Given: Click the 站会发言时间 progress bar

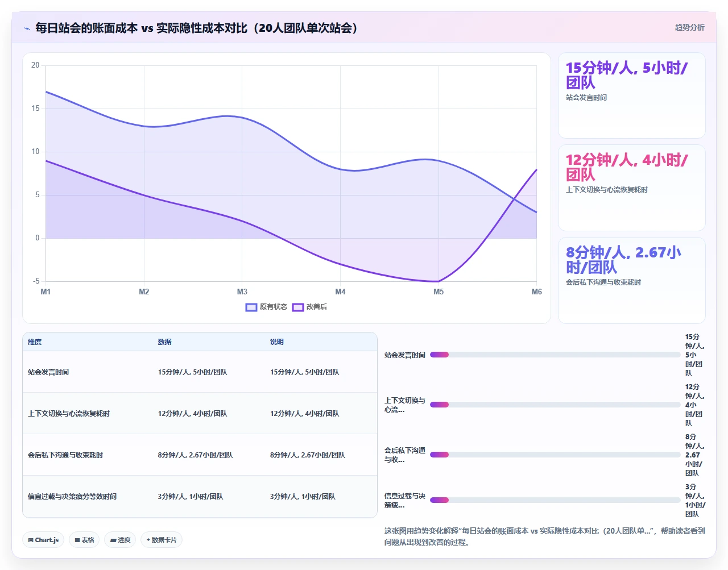Looking at the screenshot, I should tap(555, 355).
